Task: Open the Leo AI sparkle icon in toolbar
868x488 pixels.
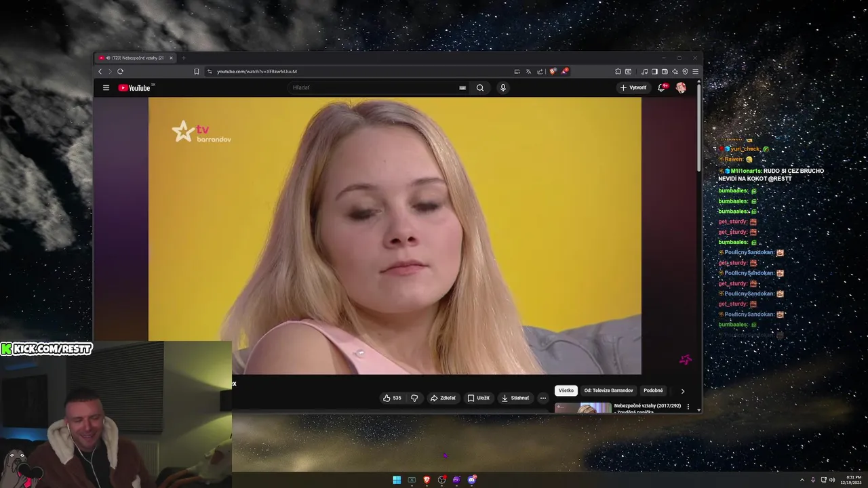Action: coord(675,71)
